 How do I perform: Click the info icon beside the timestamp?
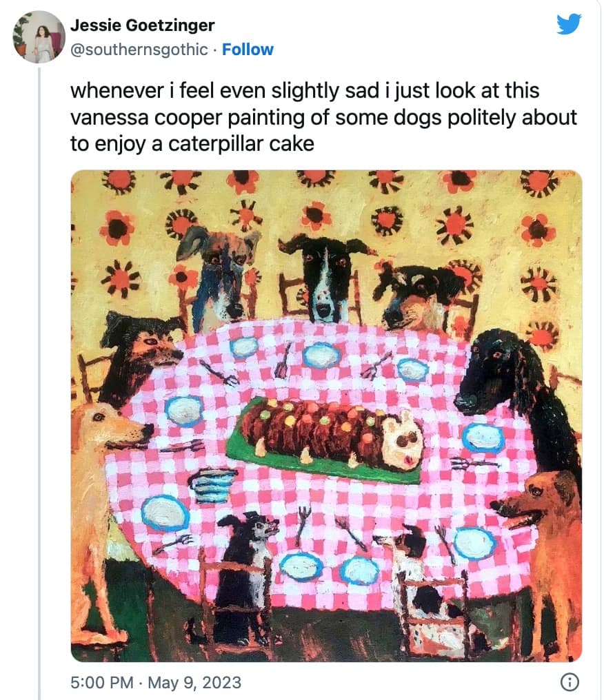click(x=569, y=682)
